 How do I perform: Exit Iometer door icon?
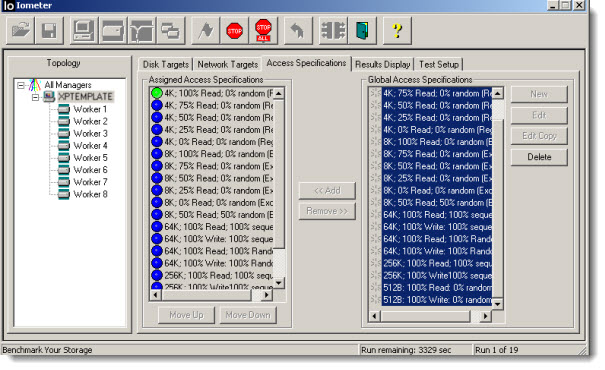(x=362, y=30)
